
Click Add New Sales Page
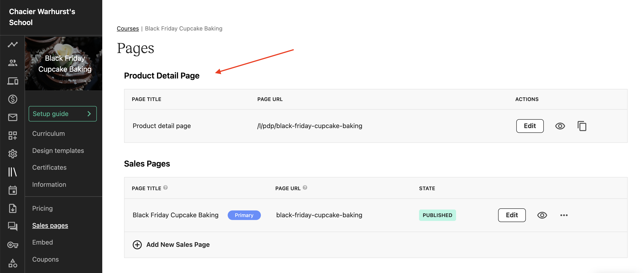[178, 245]
